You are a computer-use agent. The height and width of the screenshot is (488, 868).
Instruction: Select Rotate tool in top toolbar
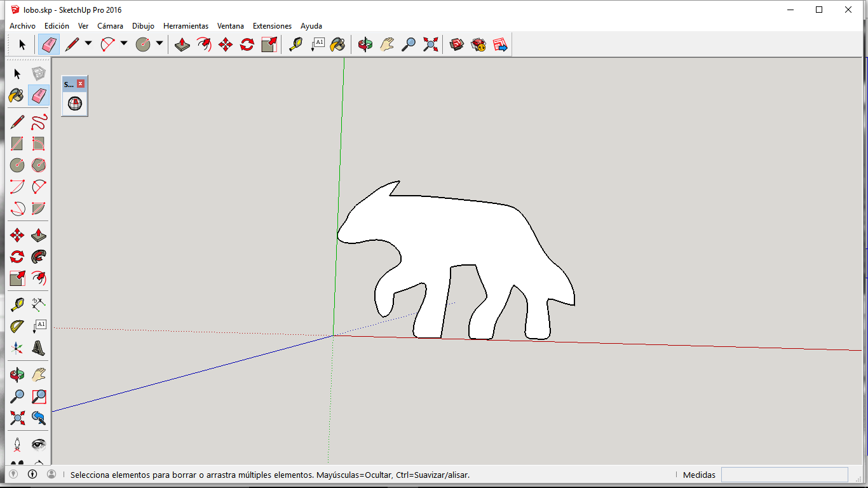247,44
